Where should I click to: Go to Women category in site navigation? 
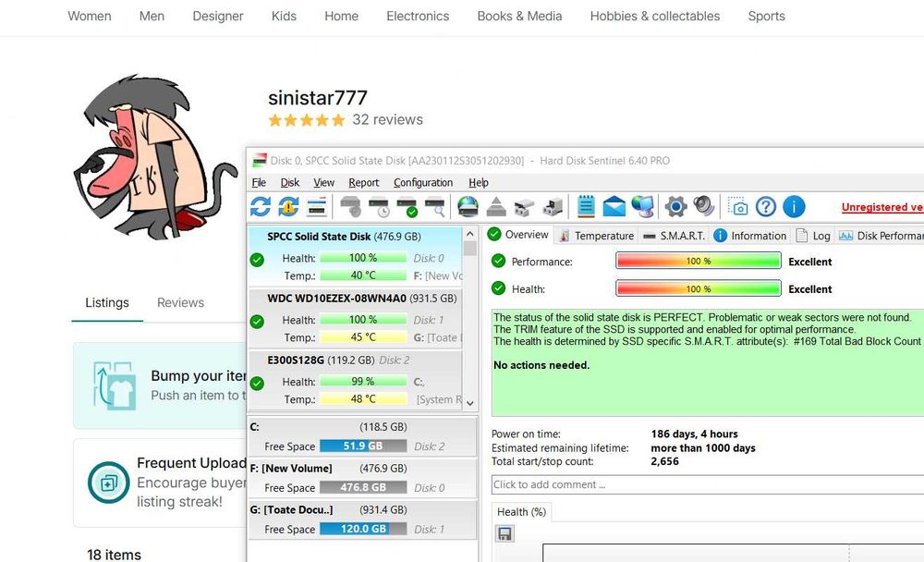point(90,17)
